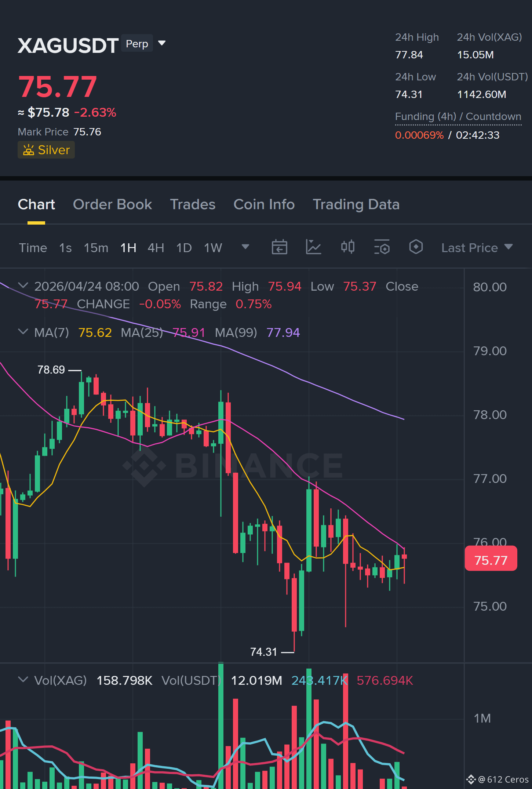This screenshot has height=789, width=532.
Task: Open the line chart indicators icon
Action: click(x=313, y=247)
